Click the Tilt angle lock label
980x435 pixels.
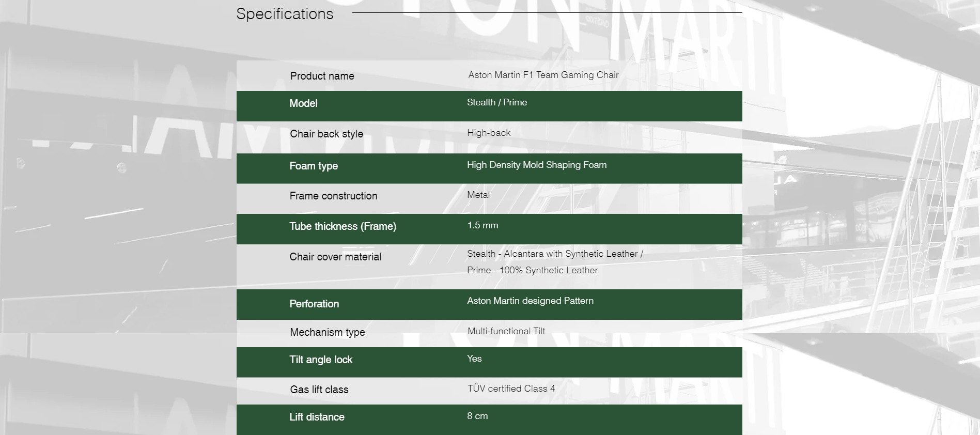320,360
